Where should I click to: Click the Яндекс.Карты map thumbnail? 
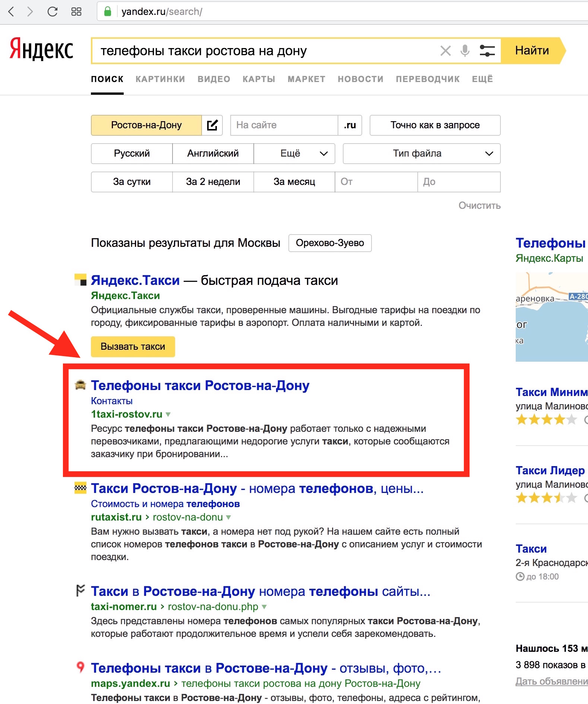coord(551,317)
